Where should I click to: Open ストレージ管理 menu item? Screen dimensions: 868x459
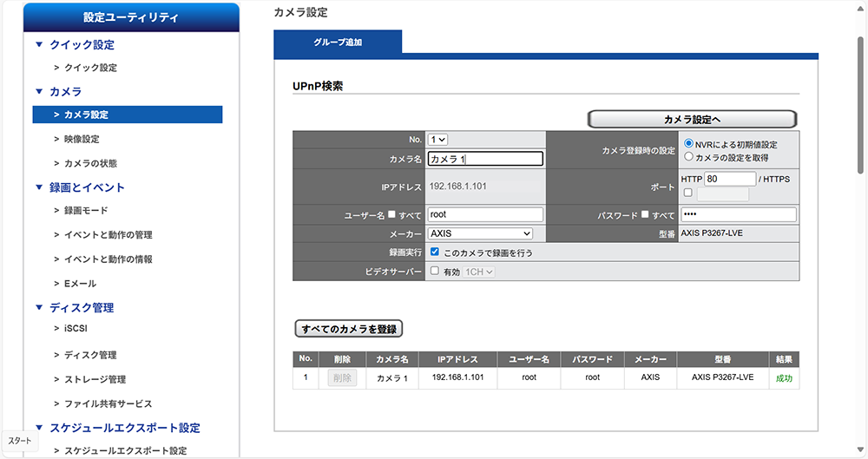95,379
